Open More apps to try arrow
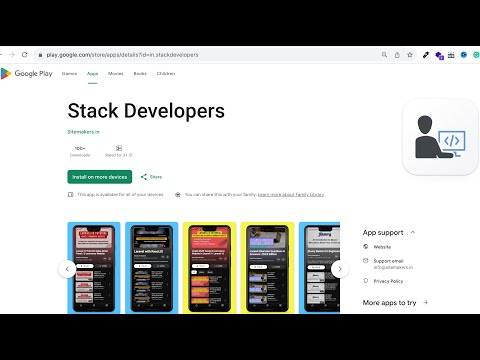480x360 pixels. pos(425,302)
